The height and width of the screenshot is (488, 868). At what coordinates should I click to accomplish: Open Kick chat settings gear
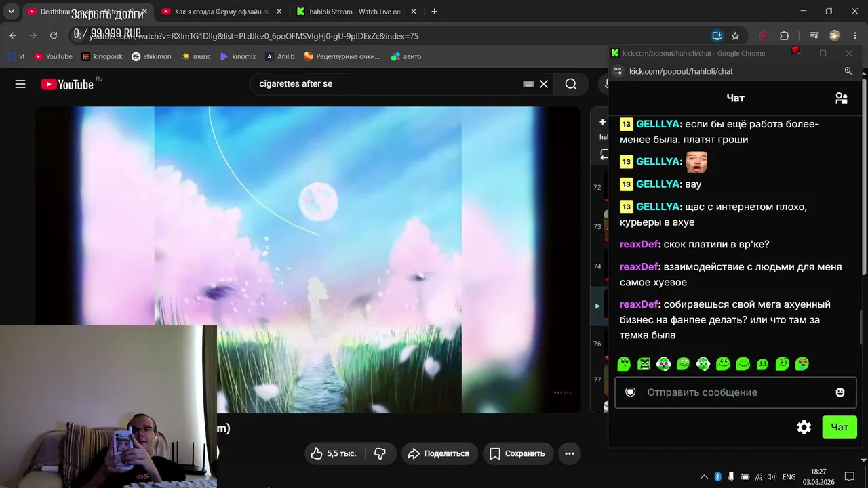pos(804,427)
